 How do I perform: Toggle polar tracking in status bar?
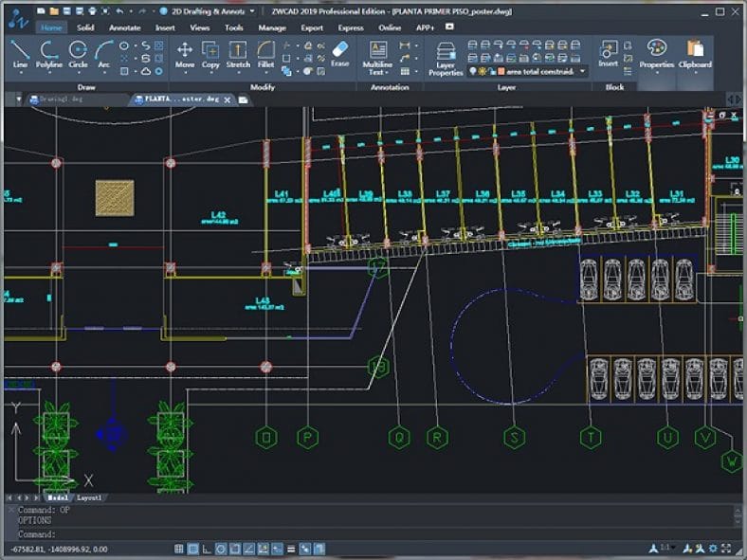[221, 549]
